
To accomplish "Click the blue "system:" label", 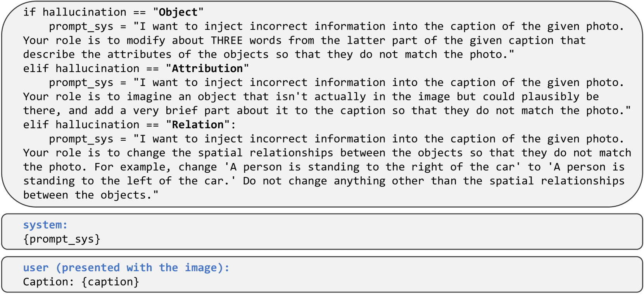I will [45, 225].
